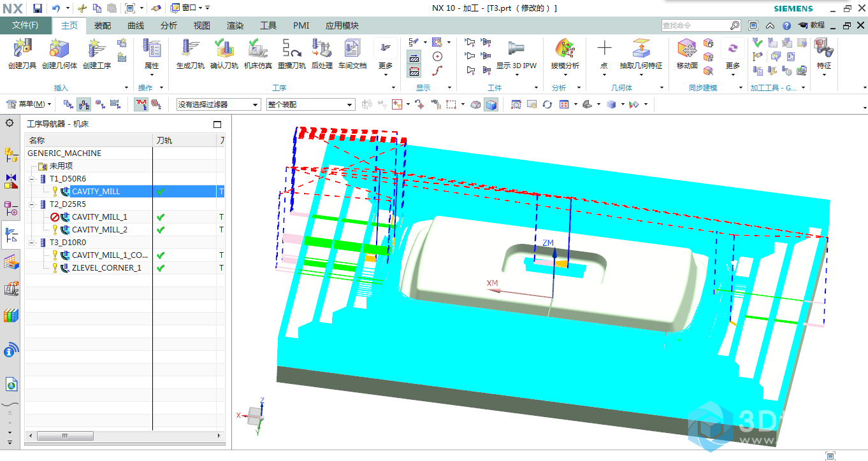Click the Create Operation (创建工序) icon

[96, 48]
